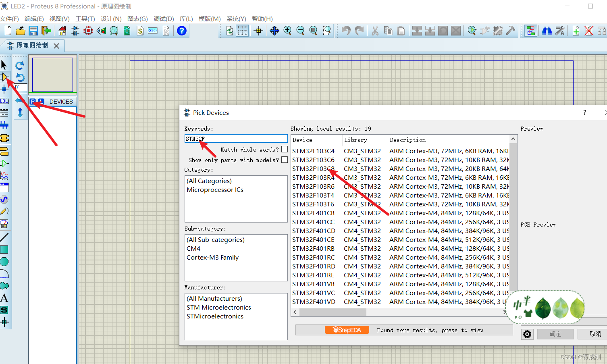Click vertical mirror blue double-arrow icon
607x364 pixels.
(20, 112)
